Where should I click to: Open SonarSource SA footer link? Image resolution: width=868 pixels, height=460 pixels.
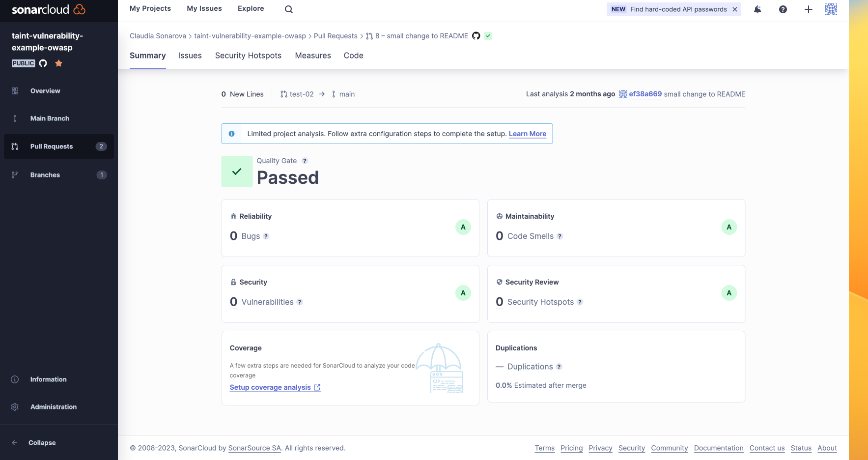(254, 448)
